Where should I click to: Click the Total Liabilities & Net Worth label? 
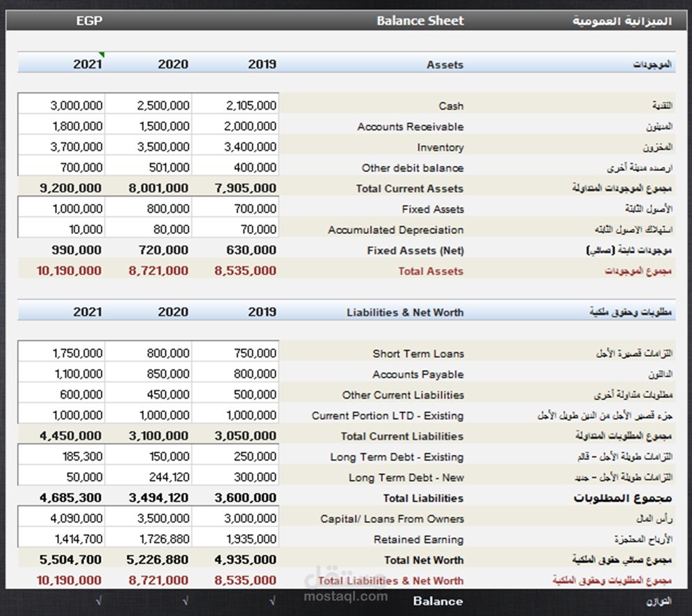coord(390,581)
